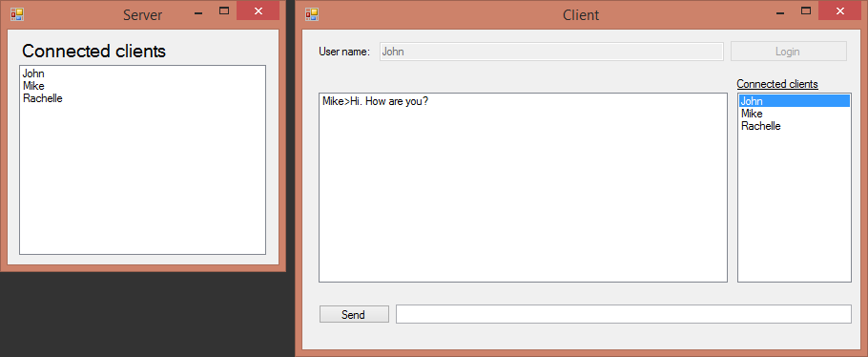
Task: Click the 'Mike>Hi. How are you?' chat message
Action: (x=375, y=102)
